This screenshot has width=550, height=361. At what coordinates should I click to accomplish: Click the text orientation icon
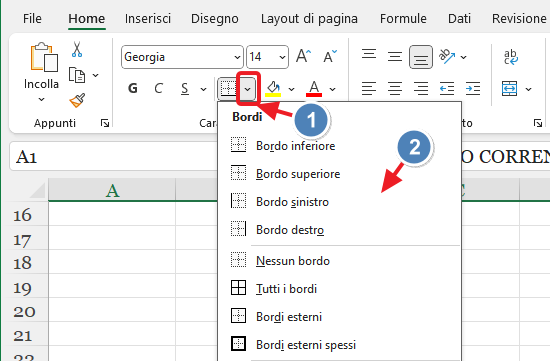[447, 56]
